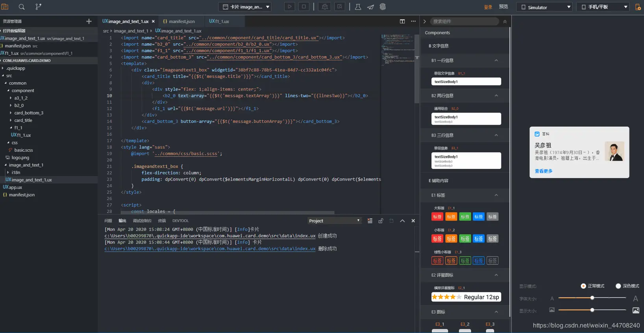Select 正常模式 radio button
Screen dimensions: 644x333
click(583, 286)
